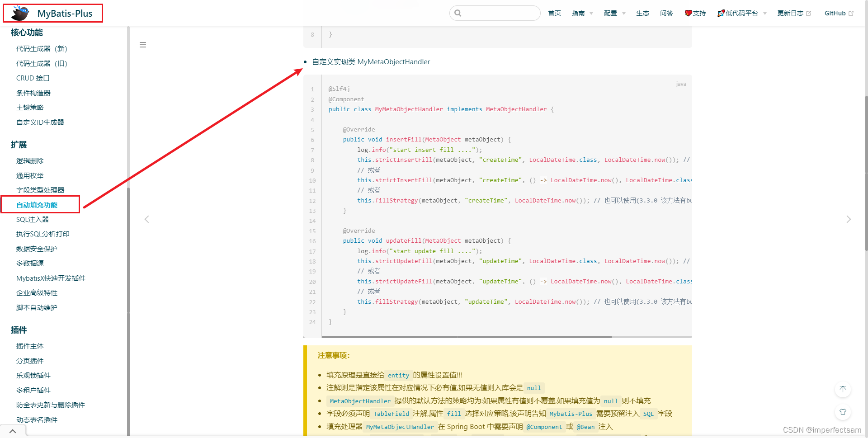Click the heart icon beside 支持

coord(688,13)
